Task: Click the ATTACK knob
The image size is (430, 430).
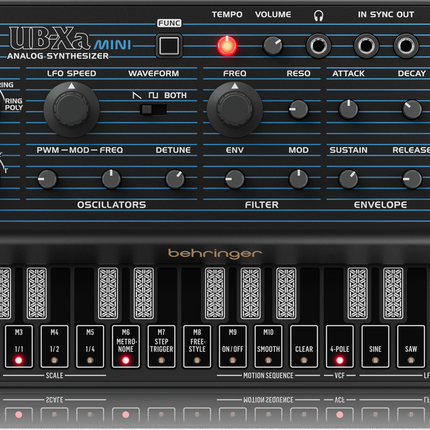Action: point(348,109)
